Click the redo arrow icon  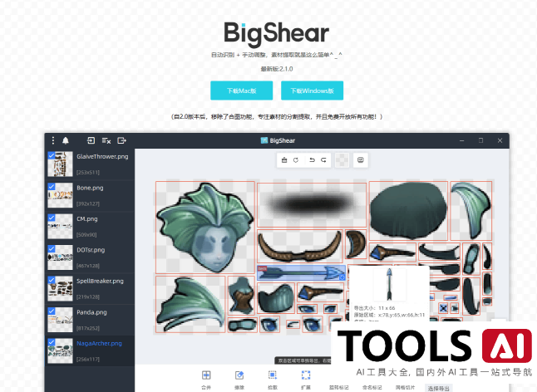point(323,160)
